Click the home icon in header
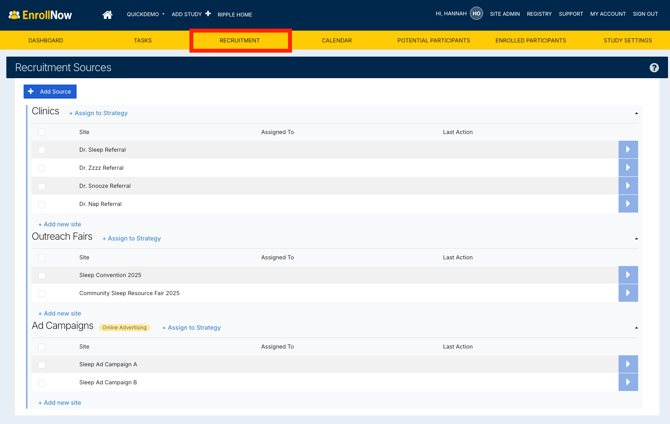The height and width of the screenshot is (424, 670). (x=107, y=14)
